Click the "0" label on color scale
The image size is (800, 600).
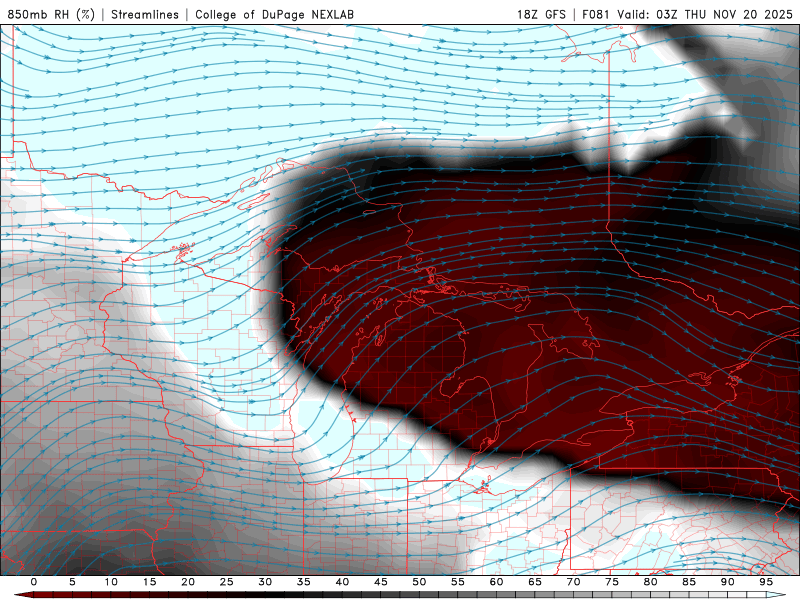34,582
